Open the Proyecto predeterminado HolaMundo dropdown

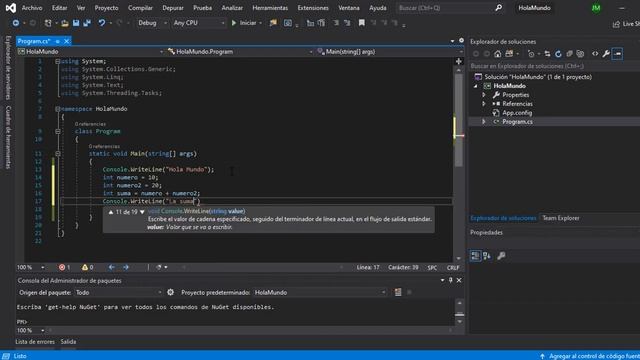coord(320,292)
